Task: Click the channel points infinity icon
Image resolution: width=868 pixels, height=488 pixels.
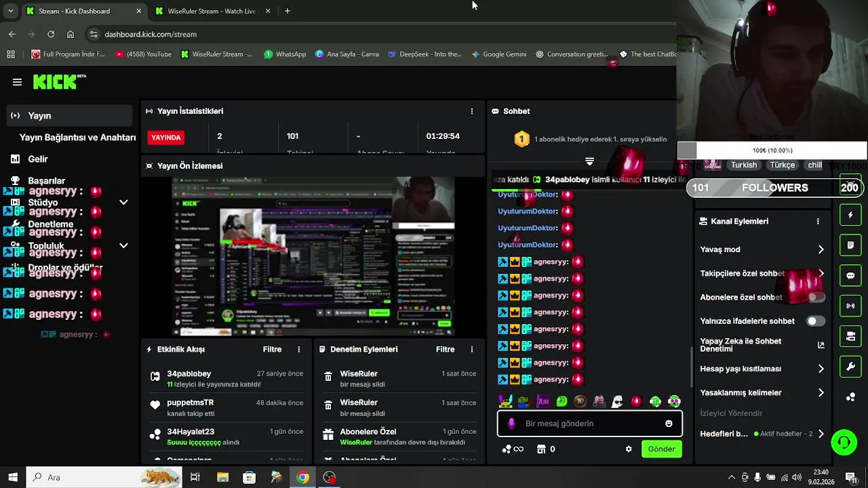Action: point(513,449)
